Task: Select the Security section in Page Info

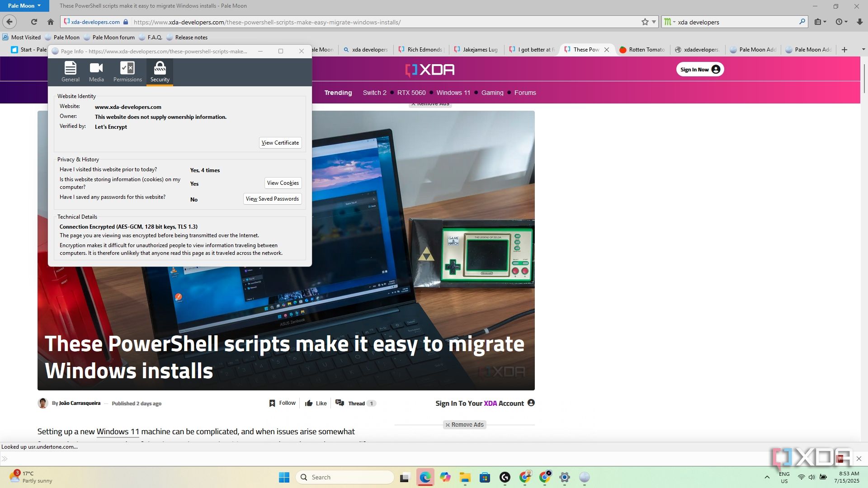Action: [160, 72]
